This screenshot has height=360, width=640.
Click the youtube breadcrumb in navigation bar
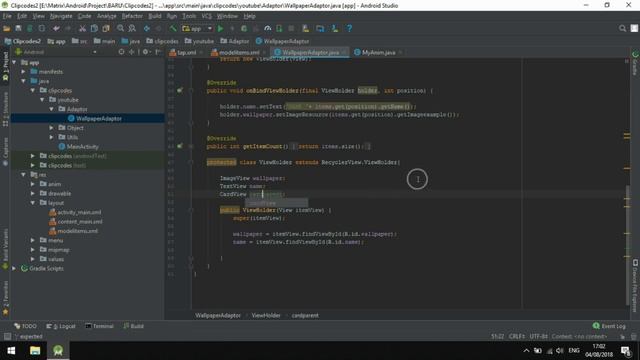pyautogui.click(x=199, y=41)
